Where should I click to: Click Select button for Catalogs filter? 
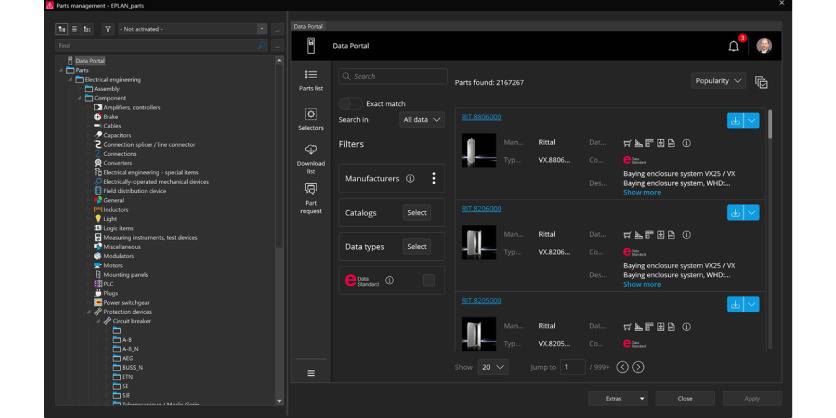417,213
